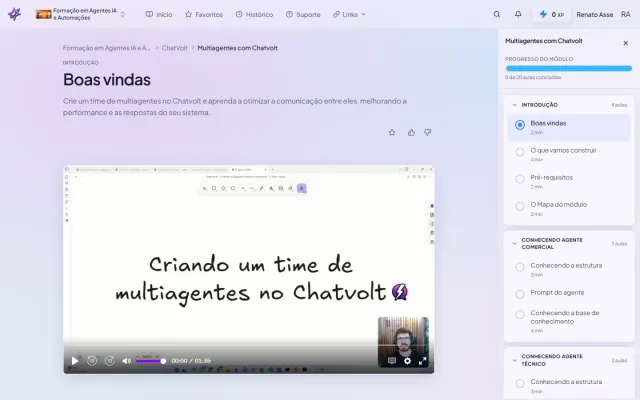Screen dimensions: 640x400
Task: Expand the Links dropdown
Action: [x=349, y=14]
